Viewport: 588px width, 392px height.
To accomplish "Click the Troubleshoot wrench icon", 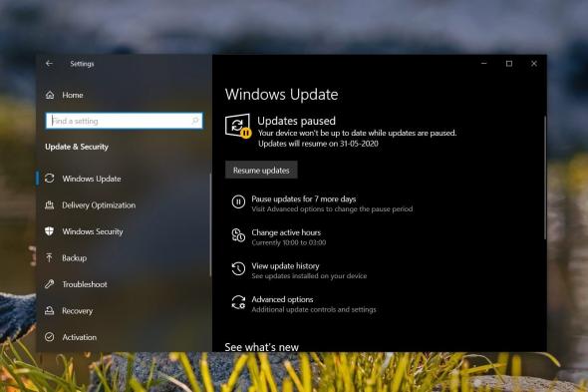I will [50, 284].
